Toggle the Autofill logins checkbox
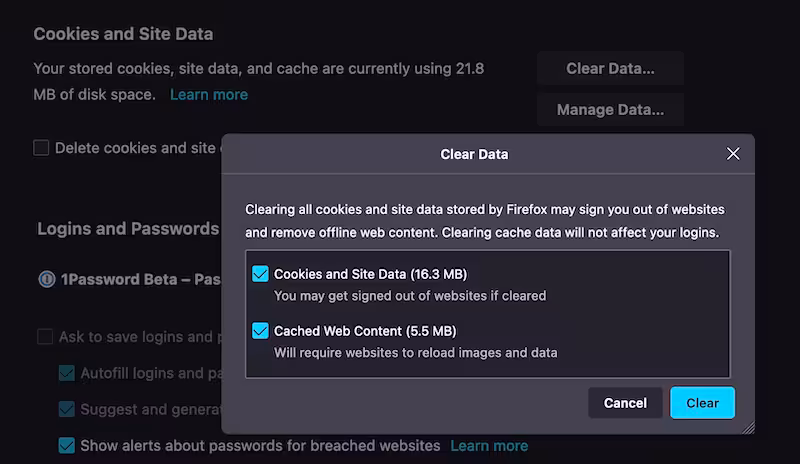Image resolution: width=800 pixels, height=464 pixels. click(67, 373)
